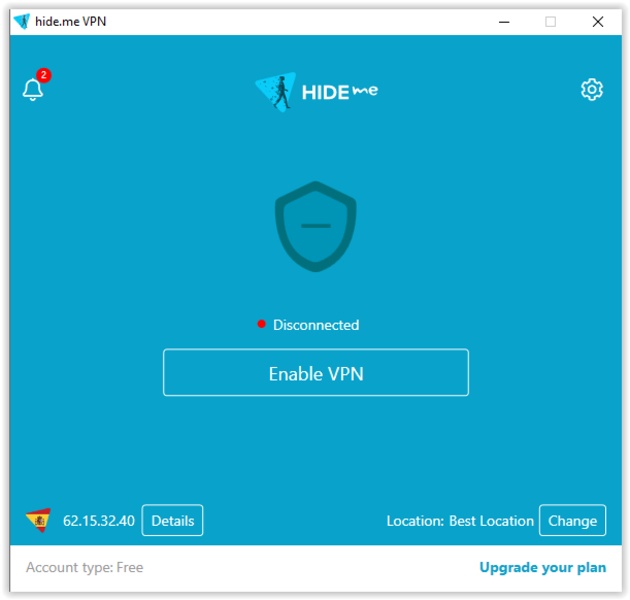This screenshot has height=600, width=630.
Task: Click the red disconnected status dot
Action: (x=261, y=324)
